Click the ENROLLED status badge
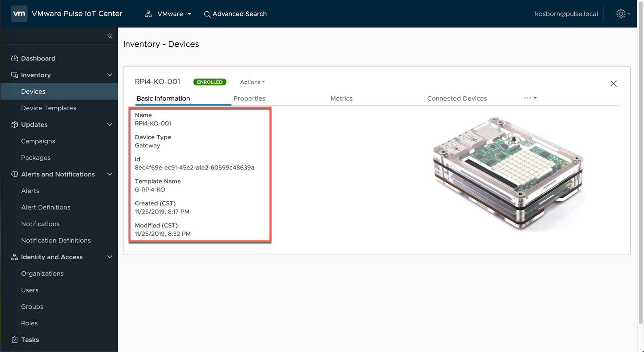Image resolution: width=644 pixels, height=352 pixels. pyautogui.click(x=210, y=82)
